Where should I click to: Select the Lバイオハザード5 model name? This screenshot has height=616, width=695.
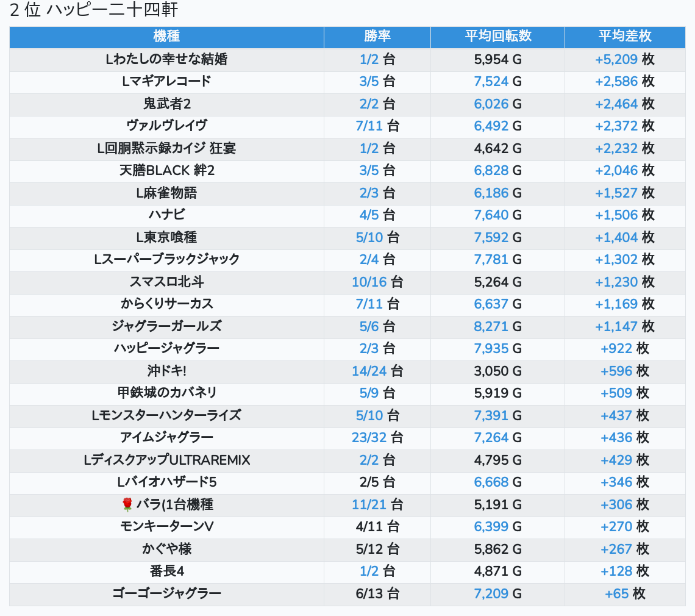coord(166,482)
